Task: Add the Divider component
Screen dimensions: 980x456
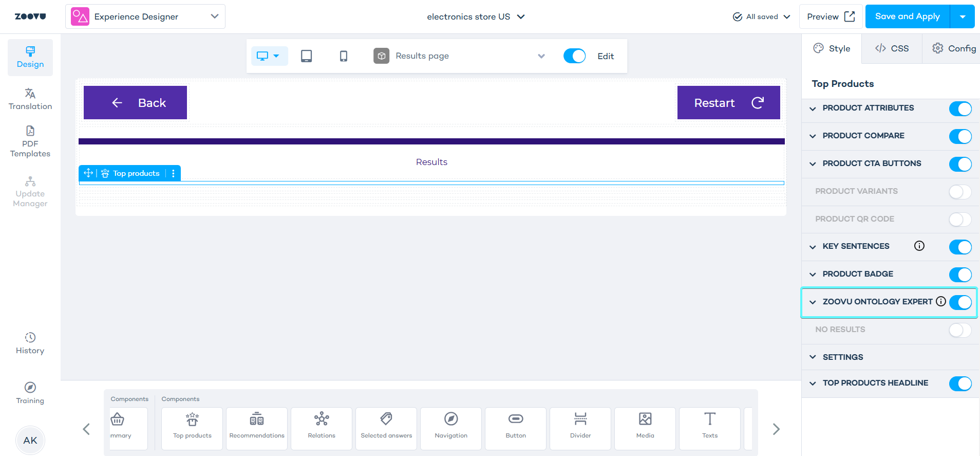Action: point(580,428)
